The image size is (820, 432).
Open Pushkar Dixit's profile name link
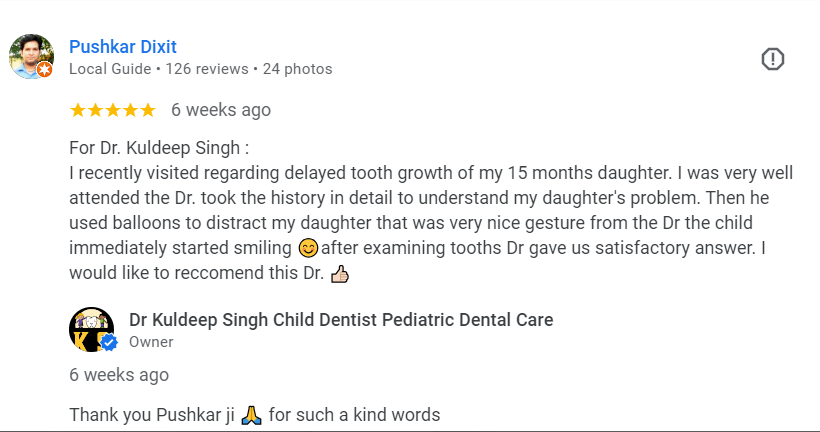click(123, 47)
